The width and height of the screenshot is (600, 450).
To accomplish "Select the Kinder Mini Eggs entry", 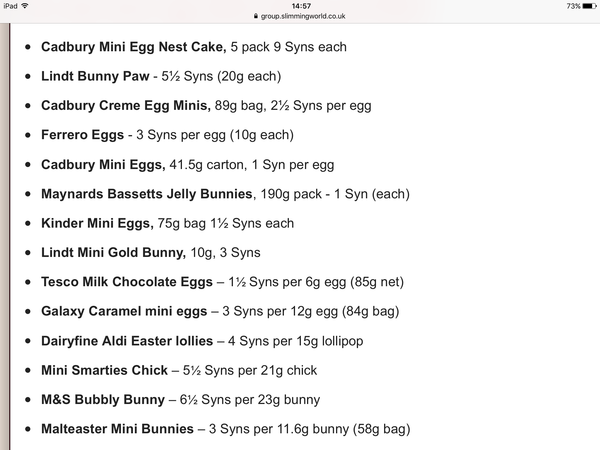I will (168, 223).
